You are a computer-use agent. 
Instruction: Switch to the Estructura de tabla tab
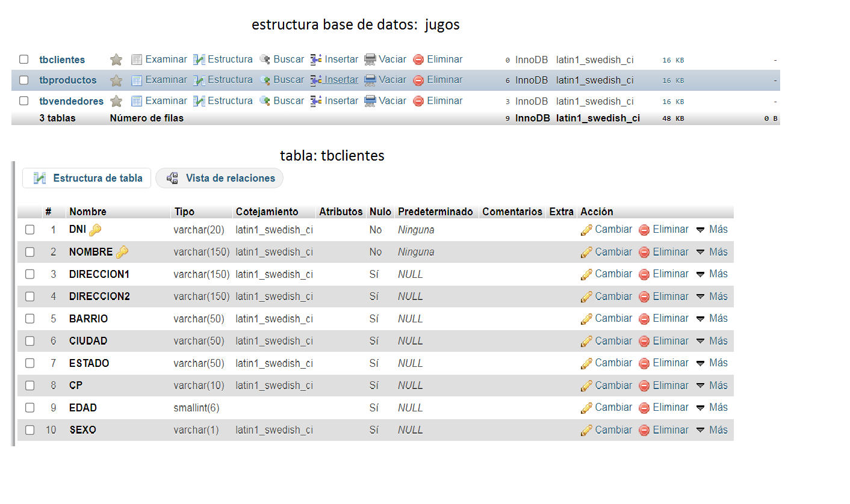[x=87, y=178]
